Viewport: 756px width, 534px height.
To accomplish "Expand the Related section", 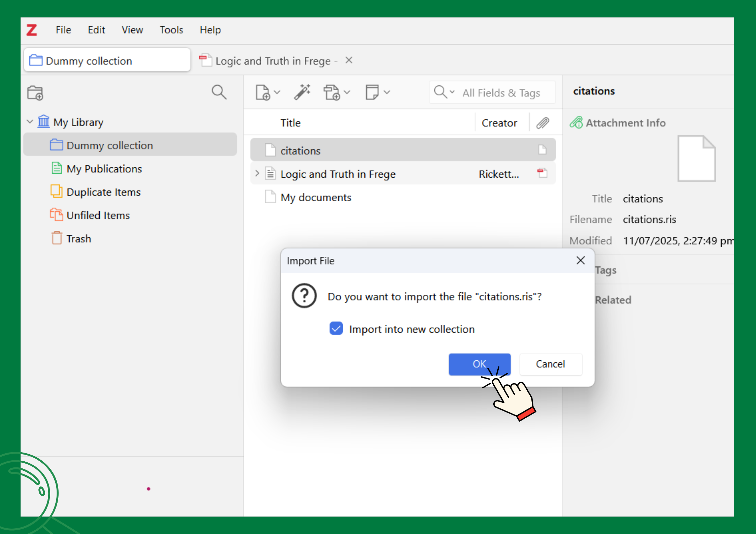I will (x=613, y=300).
